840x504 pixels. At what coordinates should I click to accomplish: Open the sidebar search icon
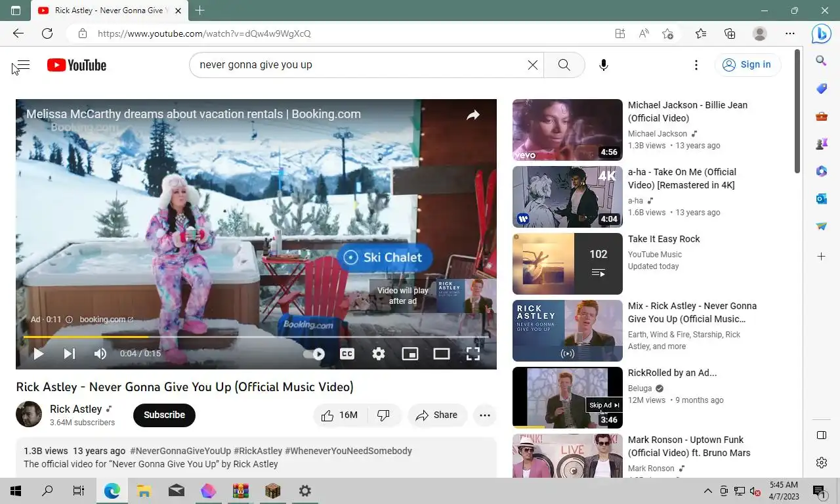(x=822, y=61)
